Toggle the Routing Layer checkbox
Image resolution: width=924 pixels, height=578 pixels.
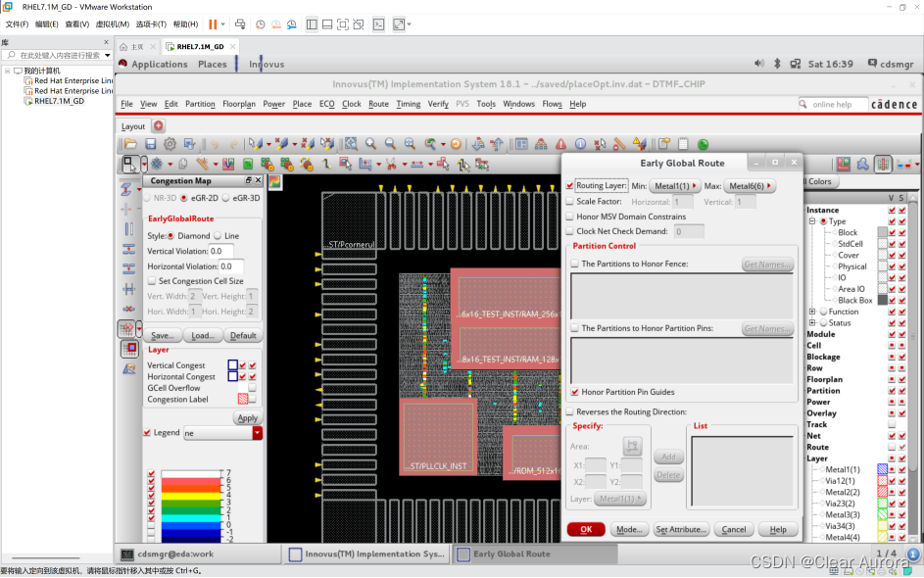click(x=569, y=185)
